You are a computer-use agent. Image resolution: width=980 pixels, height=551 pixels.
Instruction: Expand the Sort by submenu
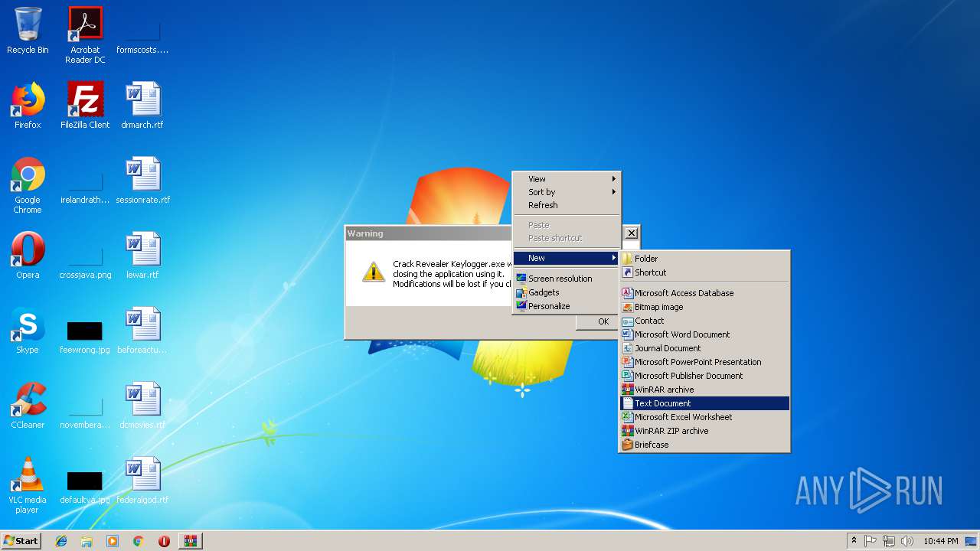coord(567,192)
